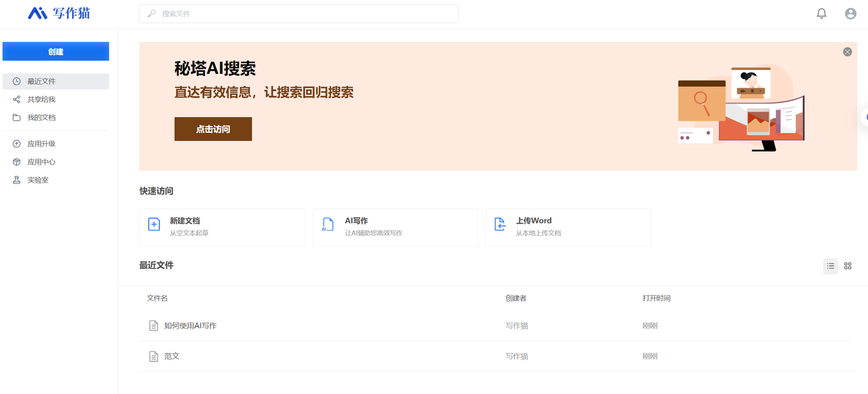The height and width of the screenshot is (394, 868).
Task: Open 应用升级 in the sidebar
Action: pos(56,144)
